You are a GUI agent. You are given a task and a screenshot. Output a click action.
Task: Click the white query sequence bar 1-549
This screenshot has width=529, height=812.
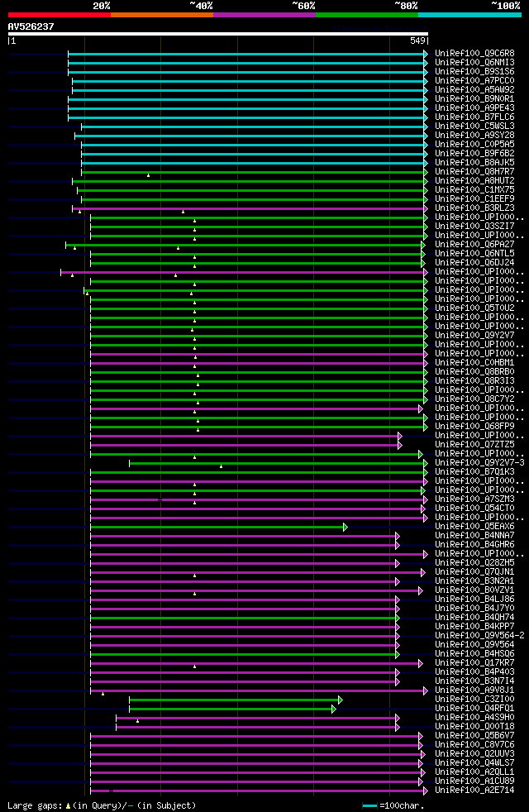pyautogui.click(x=218, y=34)
